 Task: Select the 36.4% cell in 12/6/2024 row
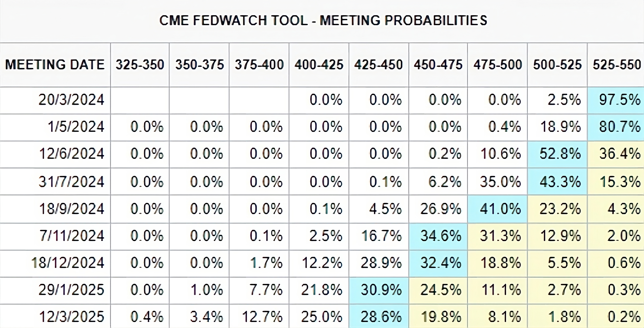(619, 154)
